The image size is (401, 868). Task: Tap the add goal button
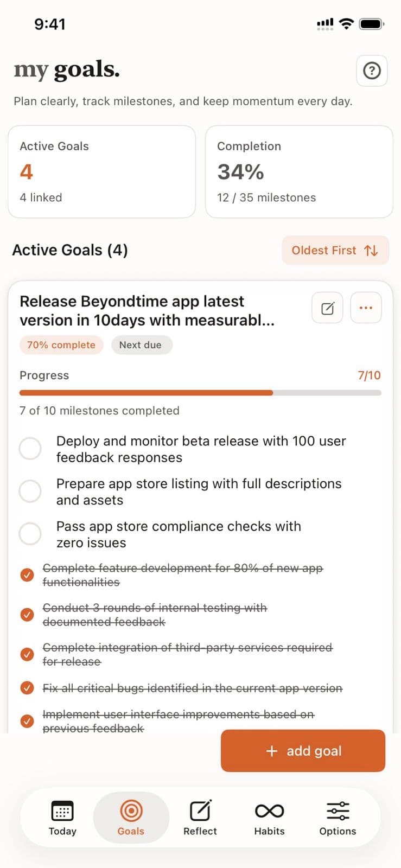click(x=302, y=751)
